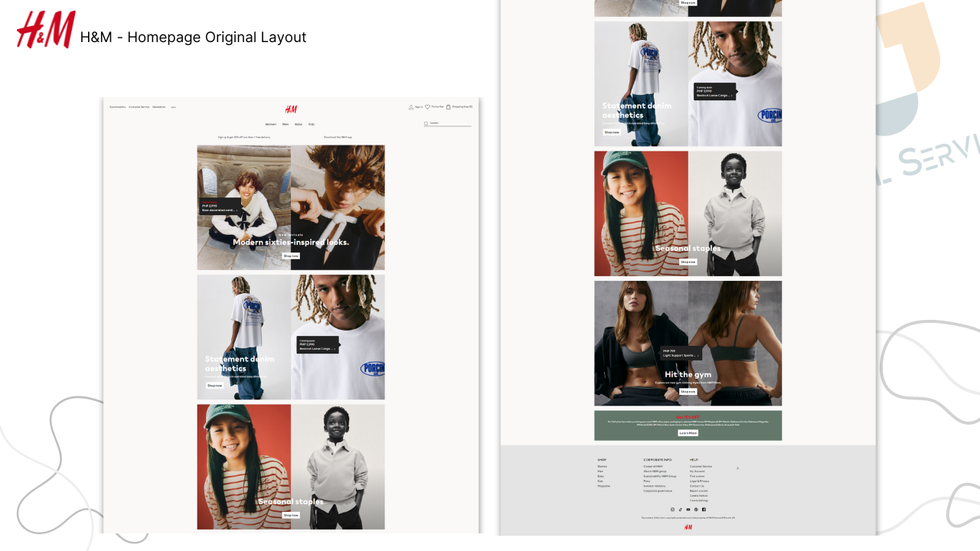This screenshot has width=980, height=551.
Task: Open Corporate governance in the footer
Action: point(658,491)
